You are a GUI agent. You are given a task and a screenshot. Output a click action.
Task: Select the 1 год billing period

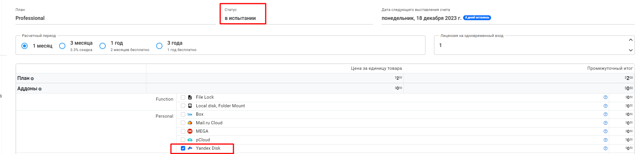point(103,46)
